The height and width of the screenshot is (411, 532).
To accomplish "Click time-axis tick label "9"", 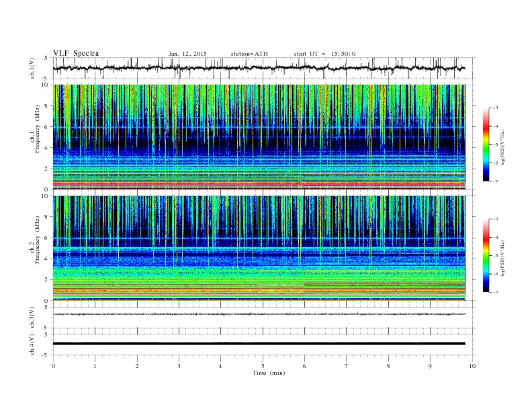I will coord(430,366).
